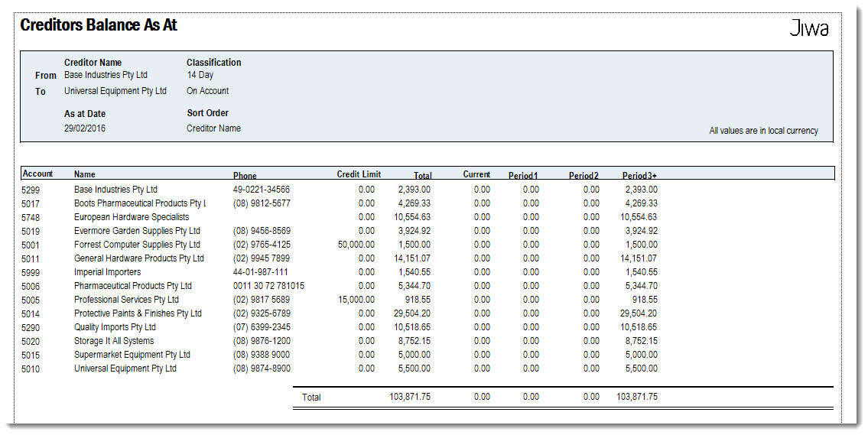Select General Hardware Products Pty Ltd
This screenshot has height=435, width=868.
pos(139,258)
